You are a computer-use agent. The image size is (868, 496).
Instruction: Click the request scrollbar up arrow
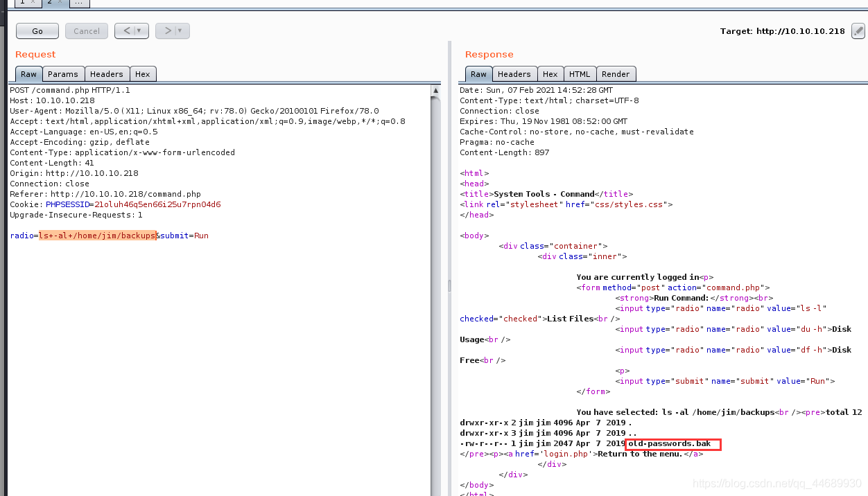(x=435, y=91)
